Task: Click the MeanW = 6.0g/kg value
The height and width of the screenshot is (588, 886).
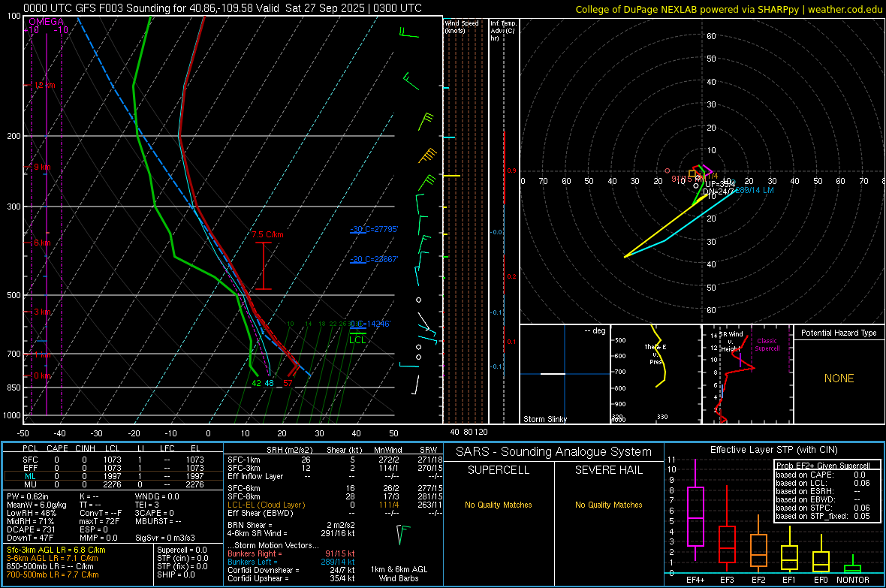Action: coord(36,505)
